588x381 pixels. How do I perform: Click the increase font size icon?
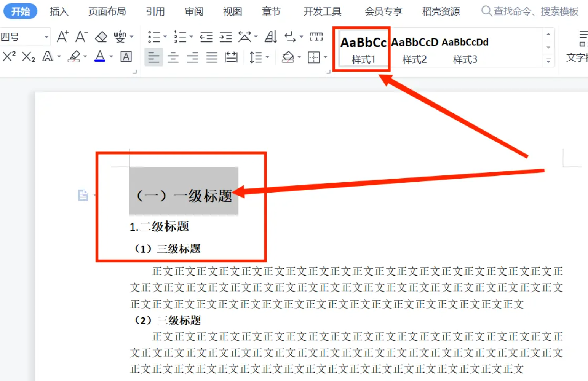pos(62,37)
